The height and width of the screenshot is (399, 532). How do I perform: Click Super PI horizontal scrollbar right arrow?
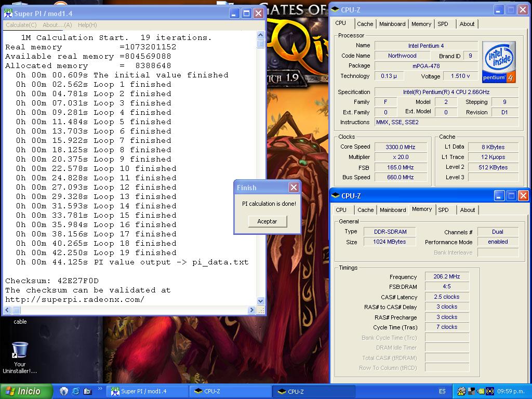point(252,310)
